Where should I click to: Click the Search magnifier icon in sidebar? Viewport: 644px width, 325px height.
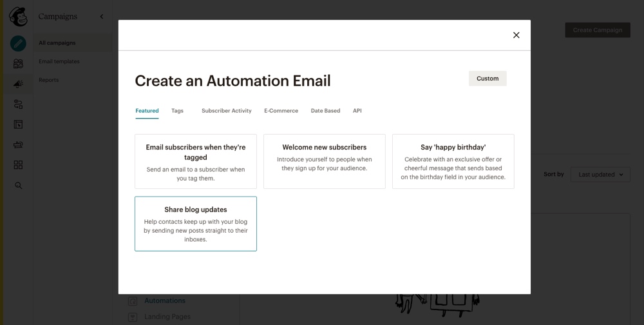tap(18, 186)
